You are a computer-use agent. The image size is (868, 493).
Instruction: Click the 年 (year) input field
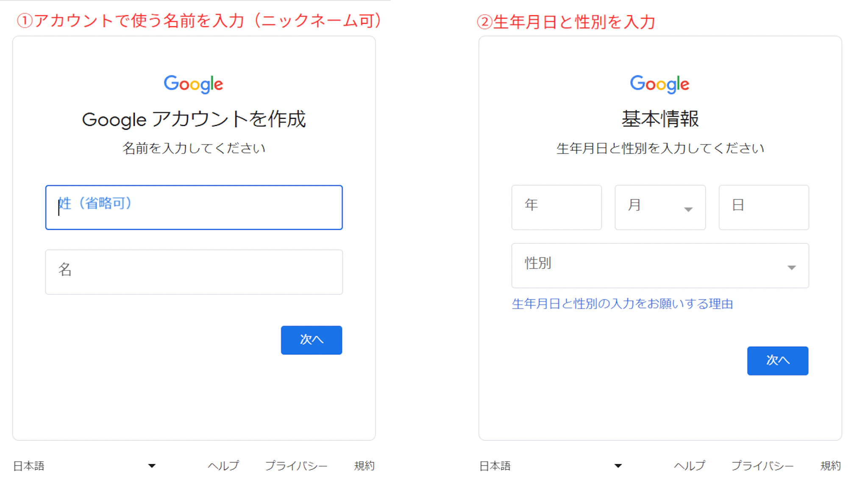[556, 207]
